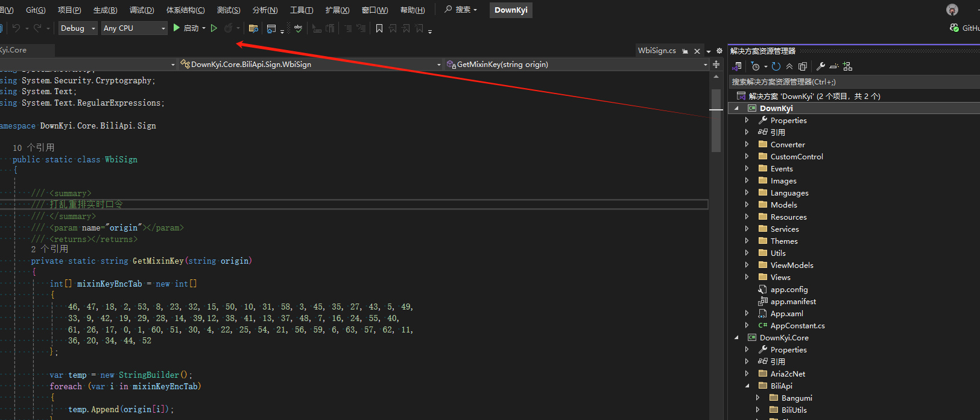Viewport: 980px width, 420px height.
Task: Click the 搜索 search box in title bar
Action: [461, 10]
